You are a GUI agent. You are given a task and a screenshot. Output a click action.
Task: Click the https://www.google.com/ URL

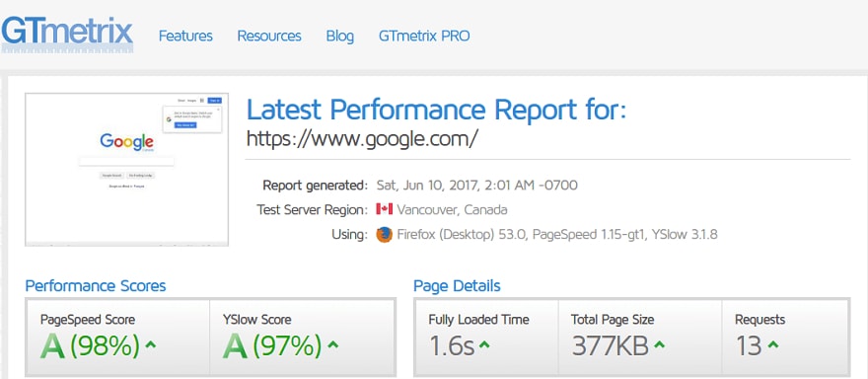[x=361, y=138]
